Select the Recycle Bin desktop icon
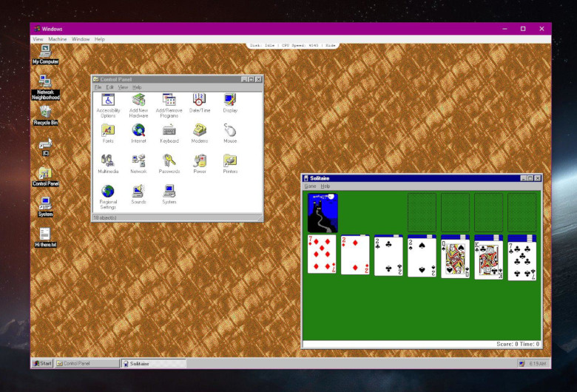The image size is (577, 392). point(45,115)
